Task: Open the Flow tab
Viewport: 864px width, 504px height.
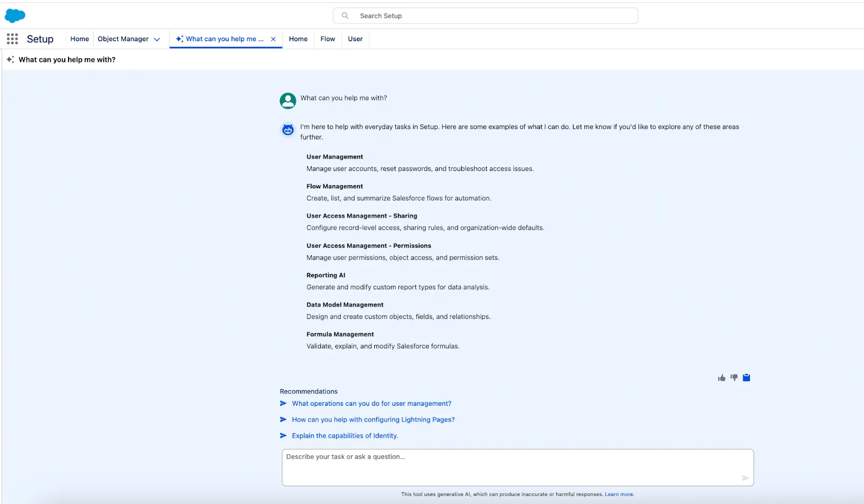Action: [327, 39]
